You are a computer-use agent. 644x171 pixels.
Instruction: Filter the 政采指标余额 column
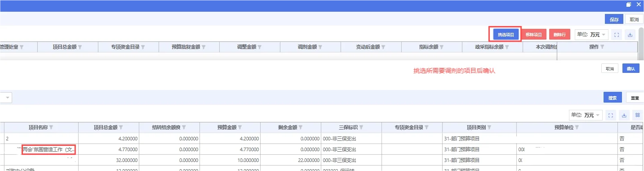coord(506,47)
